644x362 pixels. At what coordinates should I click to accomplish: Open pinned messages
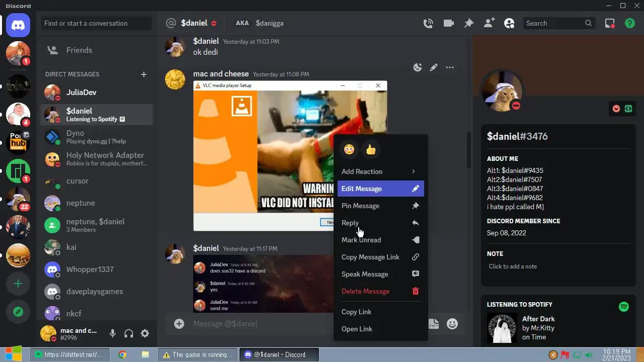click(x=468, y=23)
